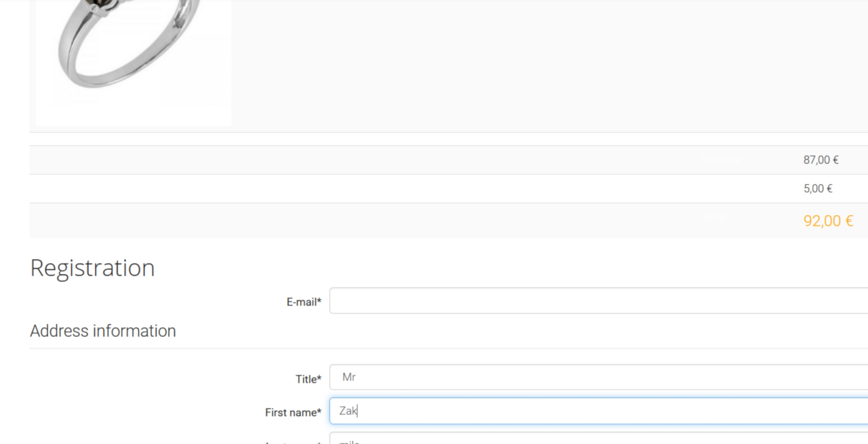868x444 pixels.
Task: Click the Title* field label
Action: (308, 379)
